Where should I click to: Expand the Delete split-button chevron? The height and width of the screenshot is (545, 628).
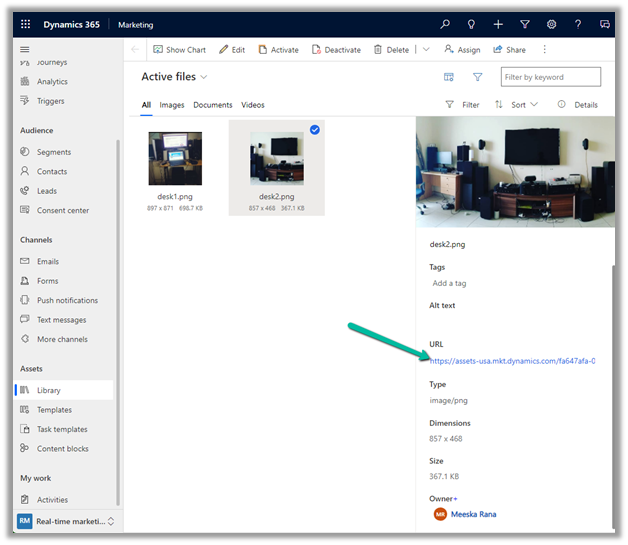(426, 50)
